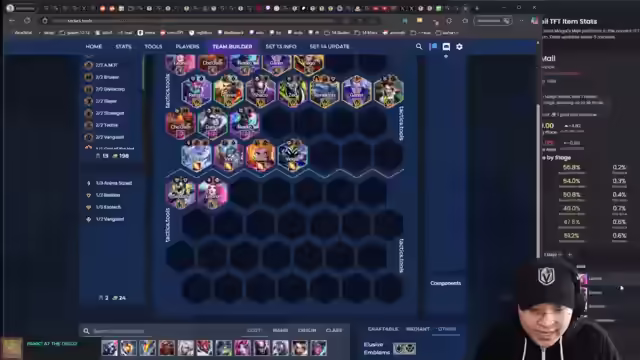Viewport: 640px width, 360px height.
Task: Select the Bruiser trait icon in list
Action: click(89, 77)
